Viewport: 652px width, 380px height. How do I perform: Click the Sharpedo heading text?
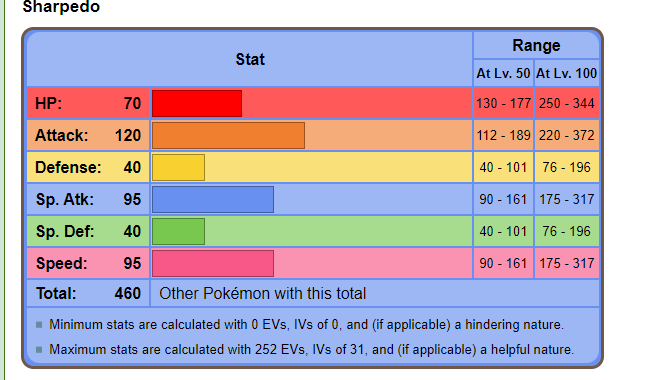[61, 6]
